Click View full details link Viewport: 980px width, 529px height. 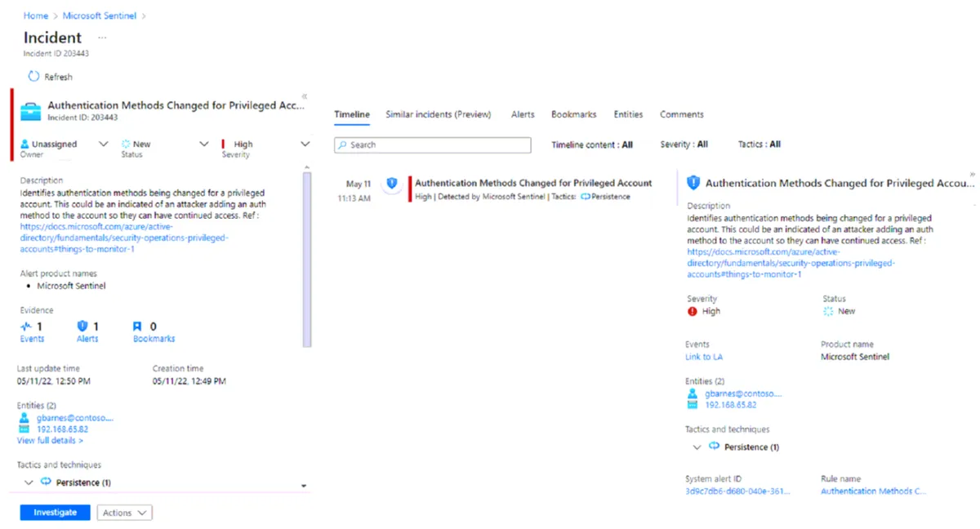click(x=50, y=441)
